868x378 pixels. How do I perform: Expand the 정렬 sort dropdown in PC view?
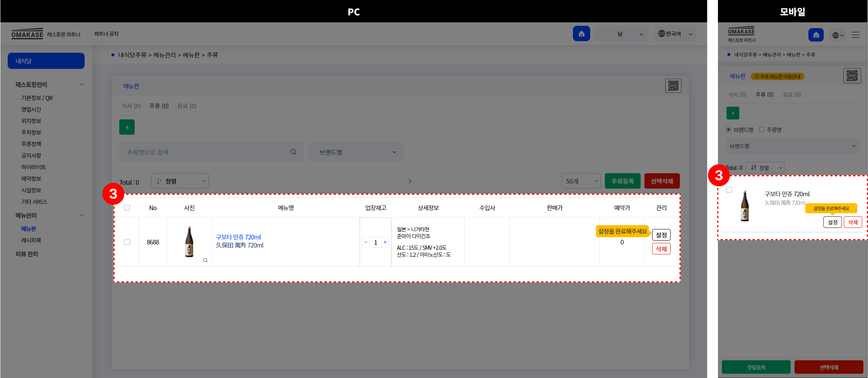click(180, 181)
